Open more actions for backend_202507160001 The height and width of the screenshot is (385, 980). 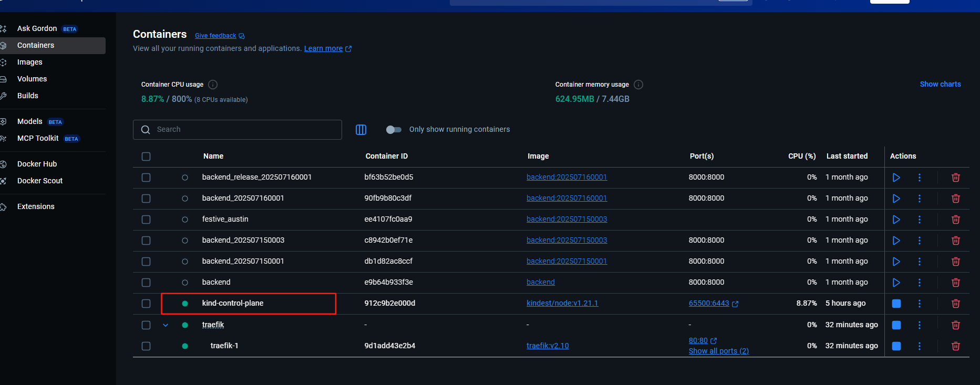coord(920,199)
